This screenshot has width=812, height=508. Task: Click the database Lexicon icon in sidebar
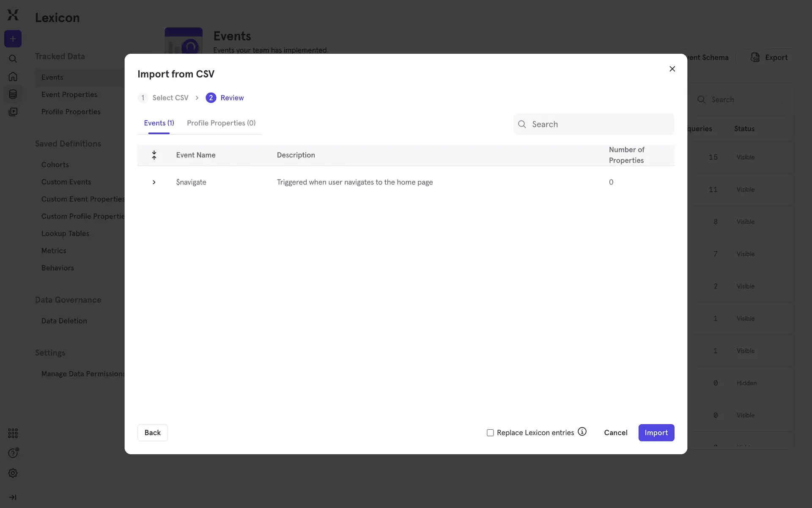[x=13, y=94]
